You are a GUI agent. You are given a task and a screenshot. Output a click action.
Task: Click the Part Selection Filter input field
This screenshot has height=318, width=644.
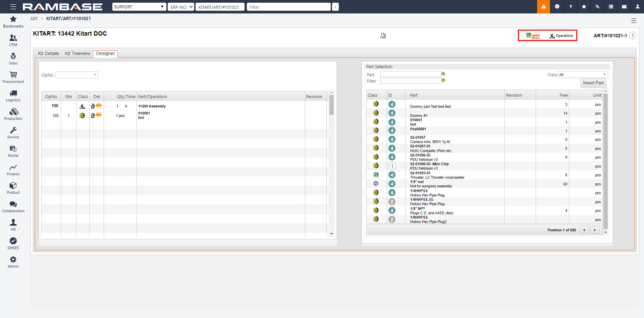pos(411,81)
